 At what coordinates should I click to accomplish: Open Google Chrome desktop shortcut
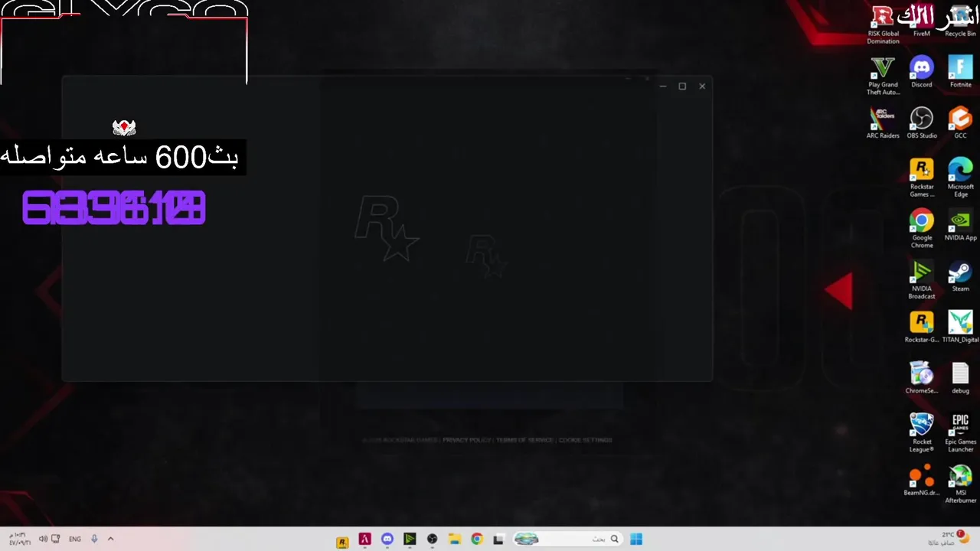[922, 229]
